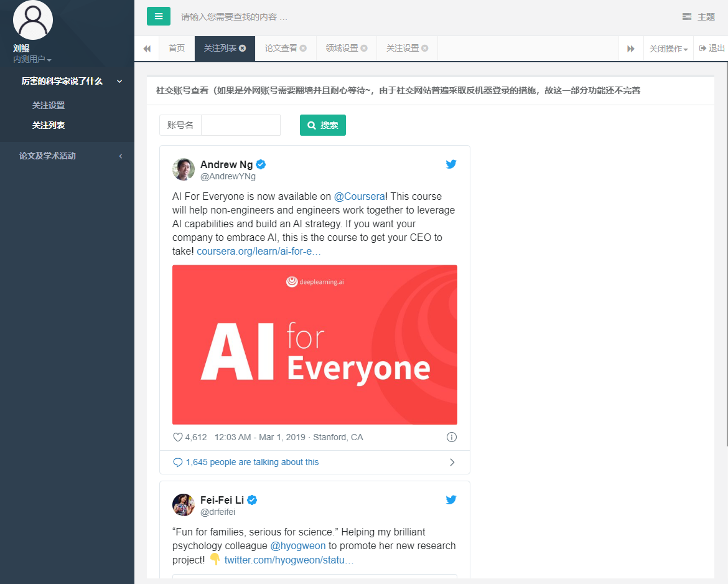This screenshot has height=584, width=728.
Task: Open the 关闭操作 dropdown
Action: pos(668,49)
